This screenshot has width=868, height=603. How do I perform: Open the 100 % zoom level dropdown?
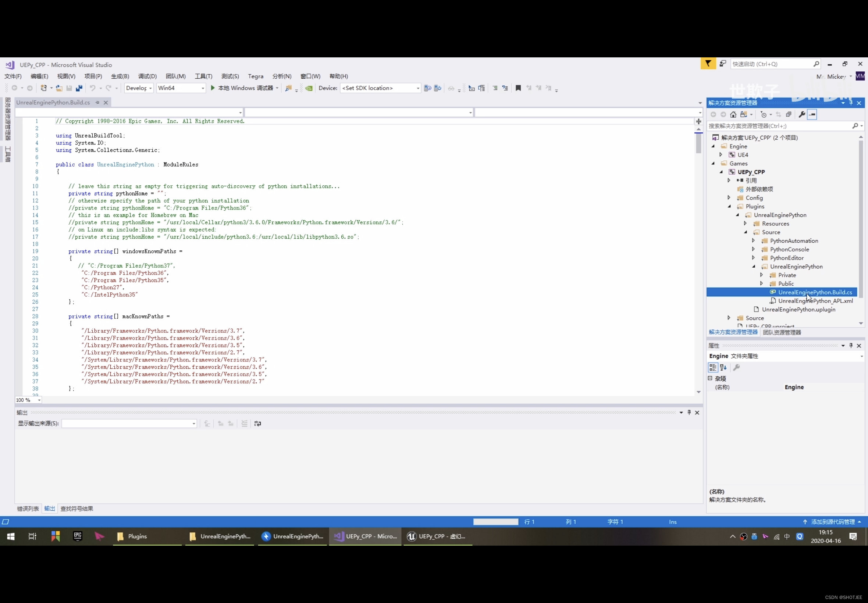click(28, 400)
